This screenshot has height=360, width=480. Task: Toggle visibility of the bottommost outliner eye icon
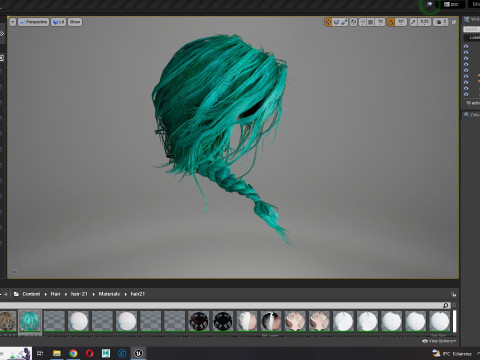point(466,94)
